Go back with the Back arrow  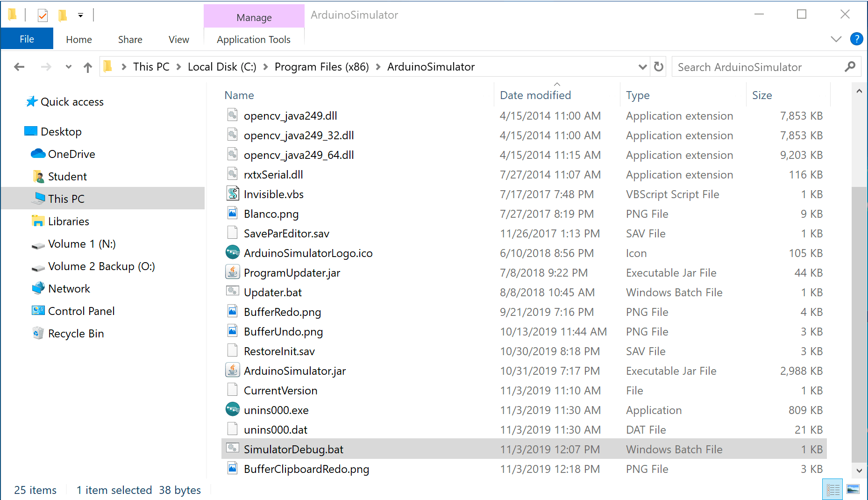[19, 67]
